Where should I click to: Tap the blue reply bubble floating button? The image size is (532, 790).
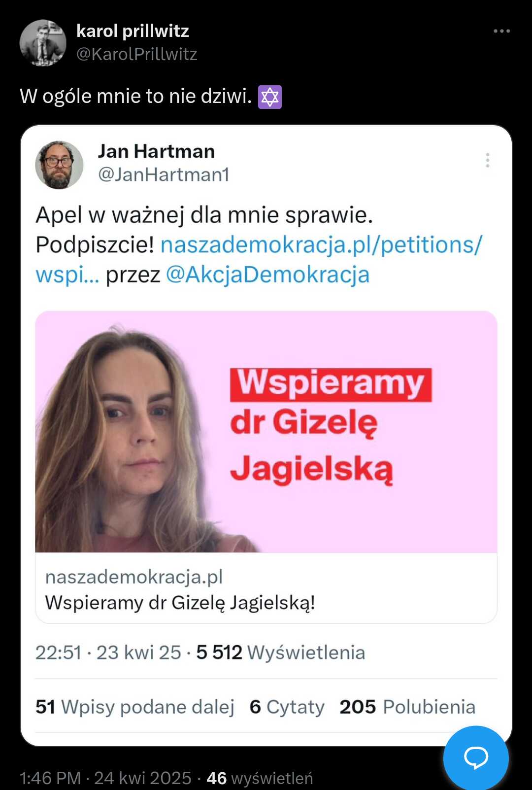[476, 757]
